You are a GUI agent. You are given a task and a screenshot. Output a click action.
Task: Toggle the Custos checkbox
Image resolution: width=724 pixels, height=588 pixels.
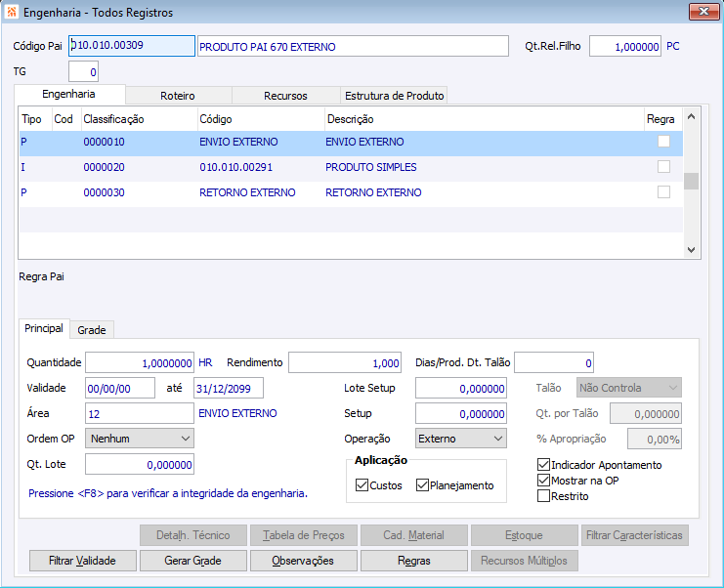(x=362, y=485)
